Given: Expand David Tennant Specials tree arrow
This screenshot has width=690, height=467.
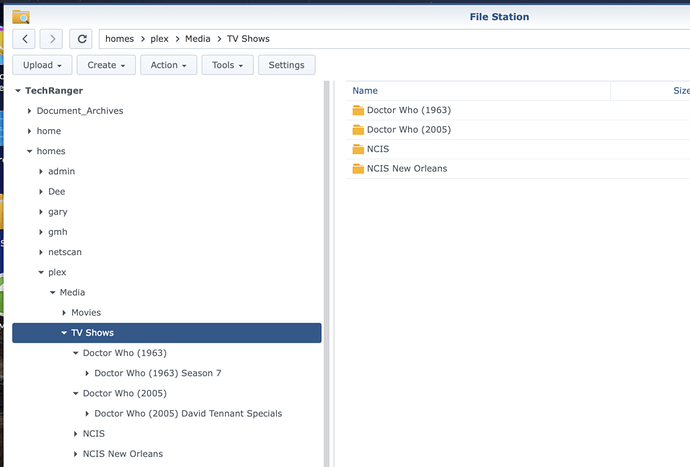Looking at the screenshot, I should click(87, 414).
